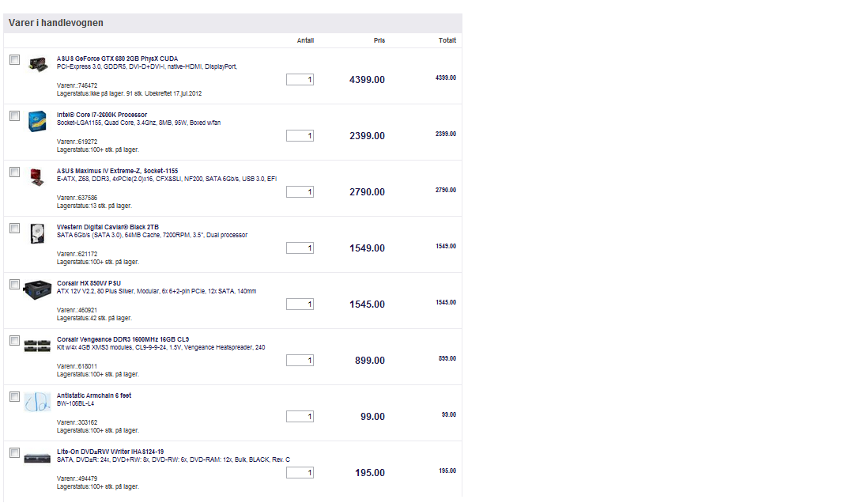
Task: Mark the Antistatic Armchain item checkbox
Action: point(14,396)
